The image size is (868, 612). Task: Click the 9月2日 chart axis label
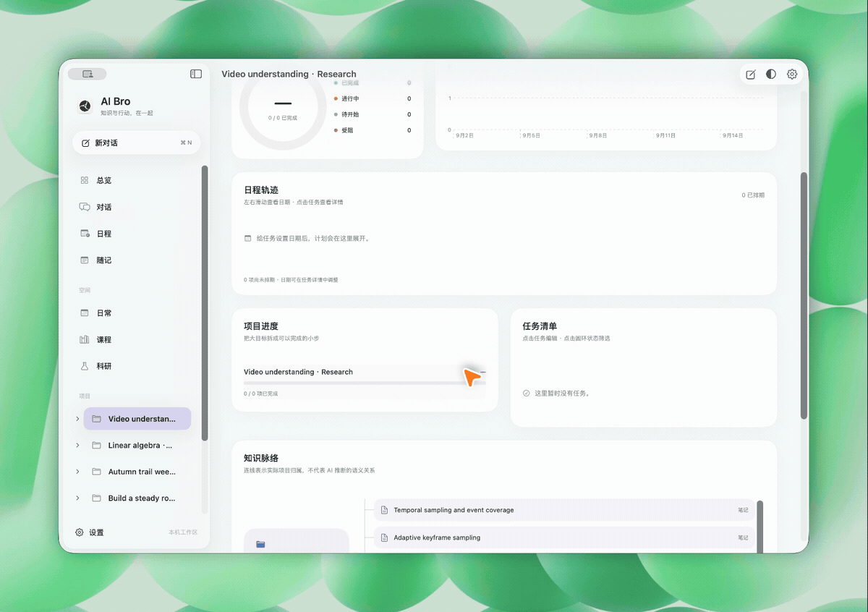coord(464,135)
